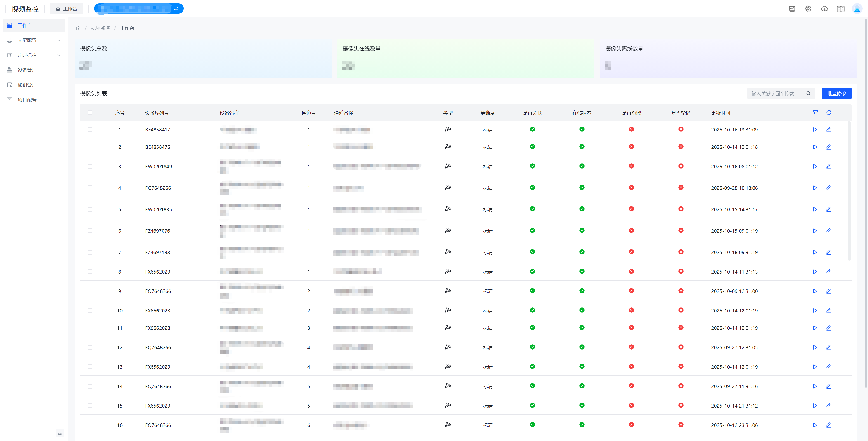Click the cloud download icon
The height and width of the screenshot is (441, 868).
tap(824, 9)
